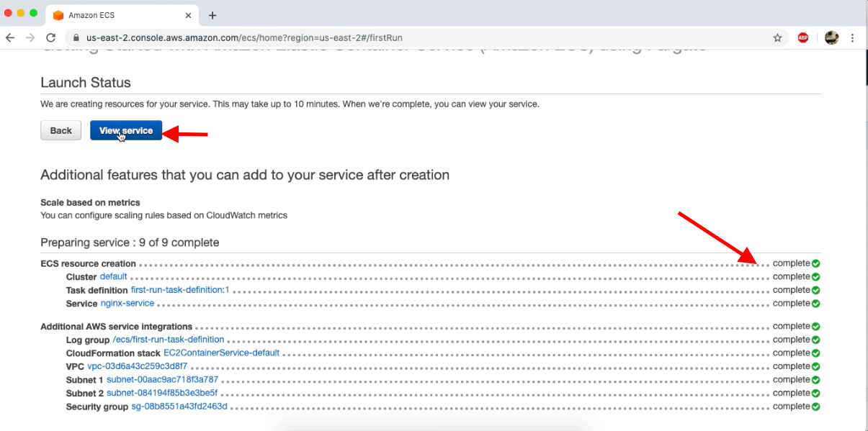Viewport: 868px width, 431px height.
Task: Click the green checkmark beside ECS resource creation
Action: (815, 263)
